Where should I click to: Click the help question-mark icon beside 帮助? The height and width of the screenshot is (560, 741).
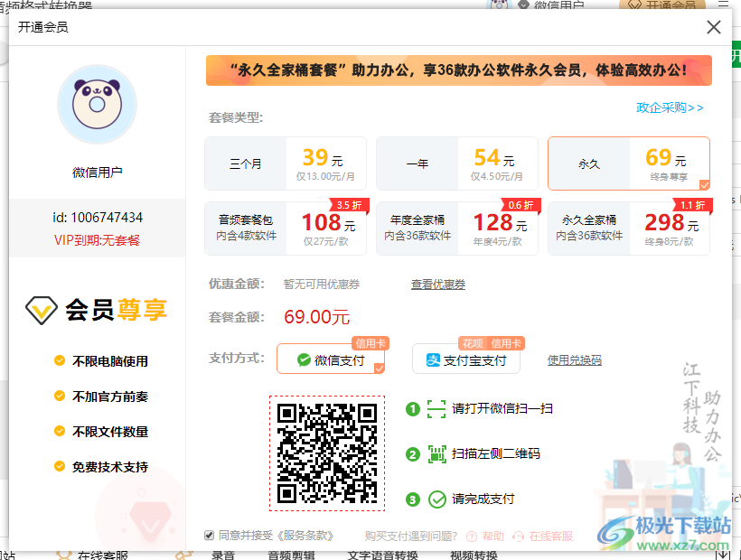(x=472, y=537)
